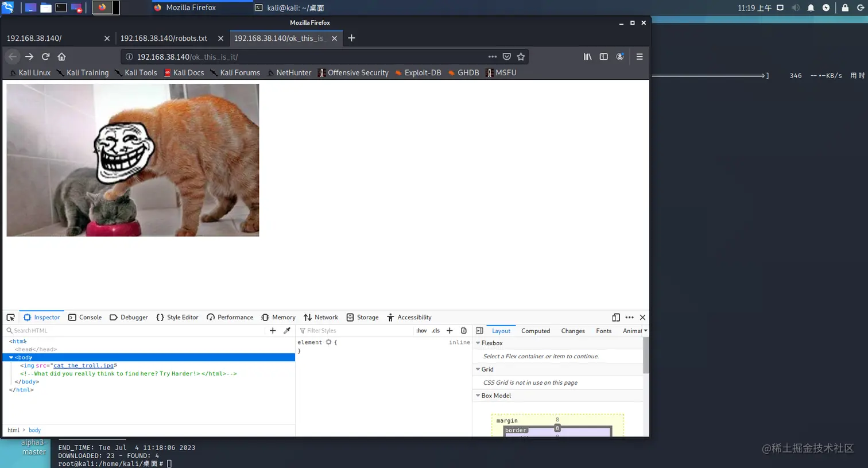Open the Accessibility tab

click(x=409, y=318)
